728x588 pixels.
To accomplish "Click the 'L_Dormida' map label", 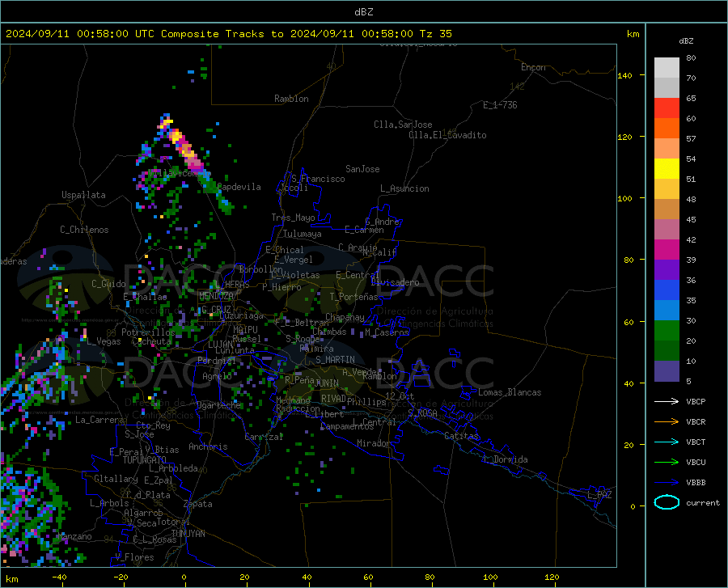I will 506,459.
